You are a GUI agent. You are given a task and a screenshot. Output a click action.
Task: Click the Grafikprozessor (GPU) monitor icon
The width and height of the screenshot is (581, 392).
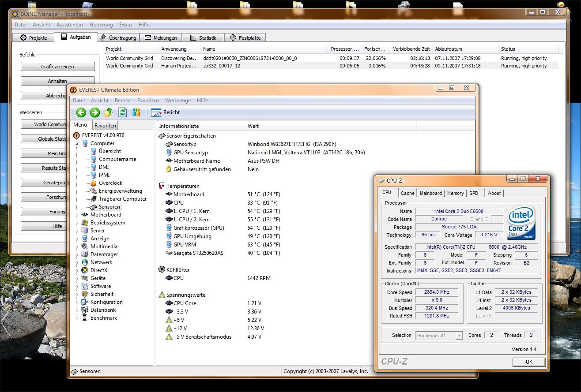[169, 228]
